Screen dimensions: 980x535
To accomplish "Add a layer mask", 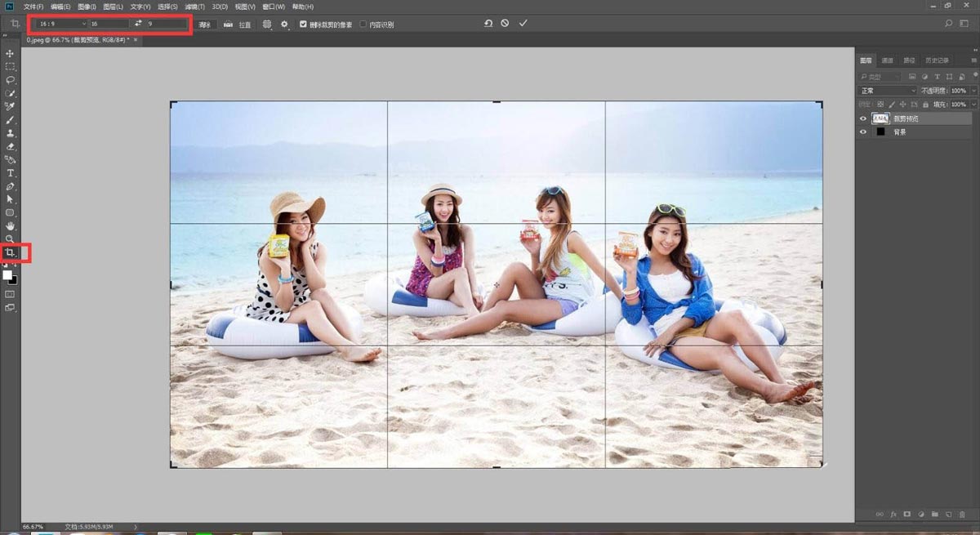I will coord(907,515).
